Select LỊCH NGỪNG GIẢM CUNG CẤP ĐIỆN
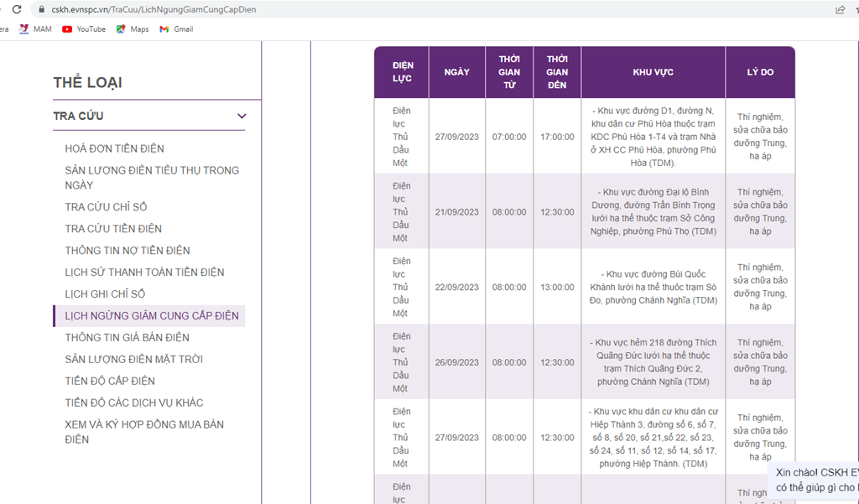 pyautogui.click(x=152, y=316)
